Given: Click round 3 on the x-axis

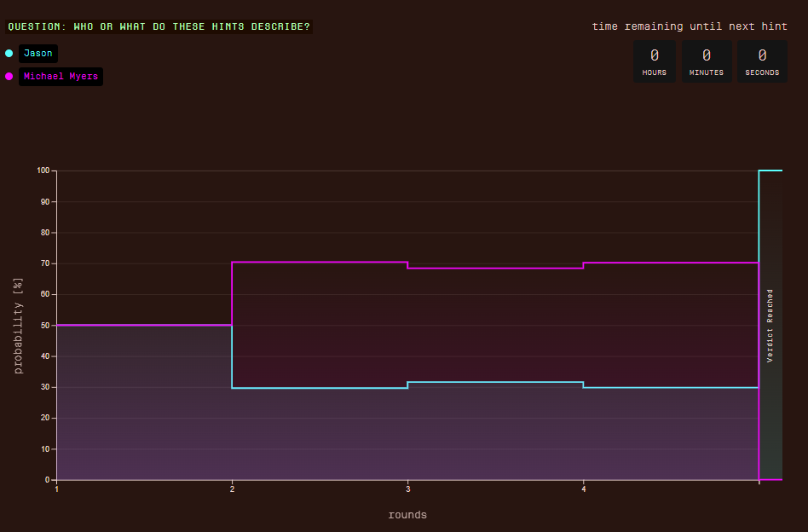Looking at the screenshot, I should coord(407,489).
